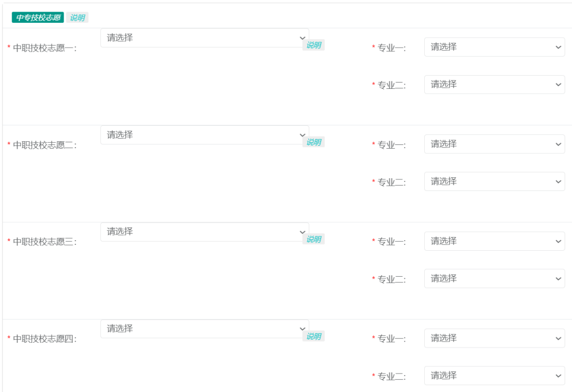
Task: Click chevron arrow of 中职技校志愿三 select box
Action: point(302,232)
